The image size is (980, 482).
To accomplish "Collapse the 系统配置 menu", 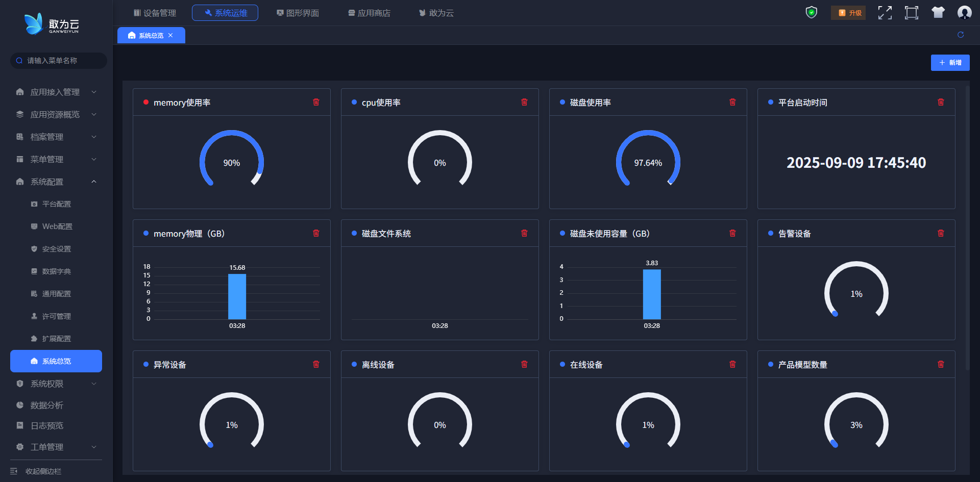I will pyautogui.click(x=56, y=182).
